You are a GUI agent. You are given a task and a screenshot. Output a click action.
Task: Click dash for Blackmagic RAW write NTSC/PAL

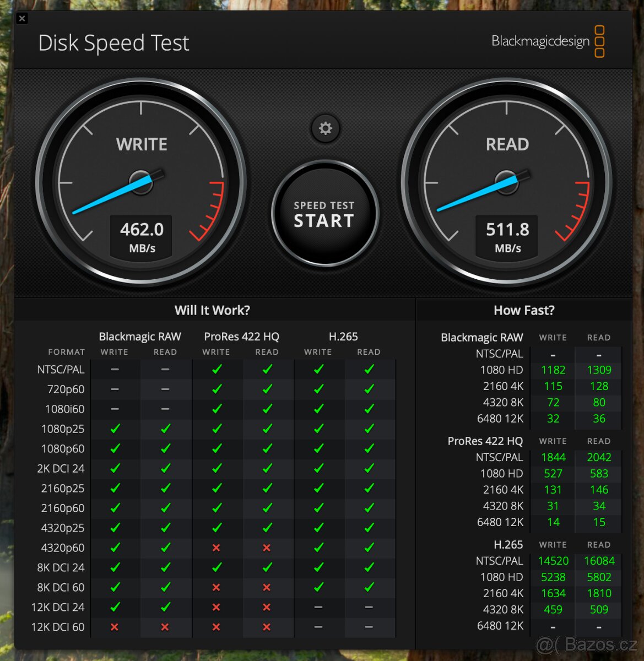115,369
